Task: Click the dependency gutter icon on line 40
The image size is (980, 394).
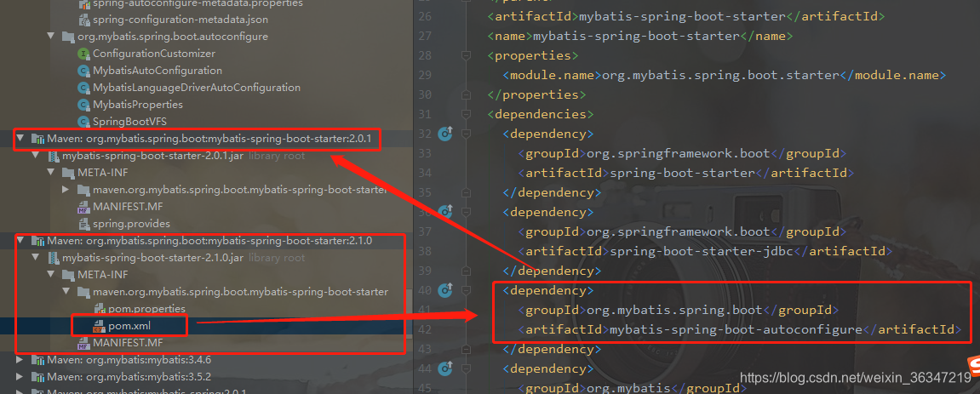Action: click(x=445, y=290)
